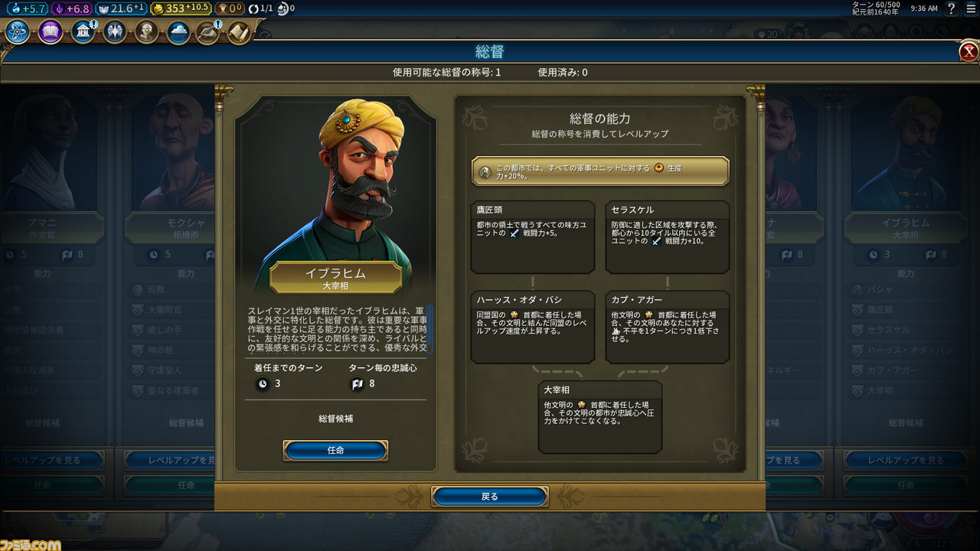
Task: Click the 戻る back button
Action: click(x=490, y=497)
